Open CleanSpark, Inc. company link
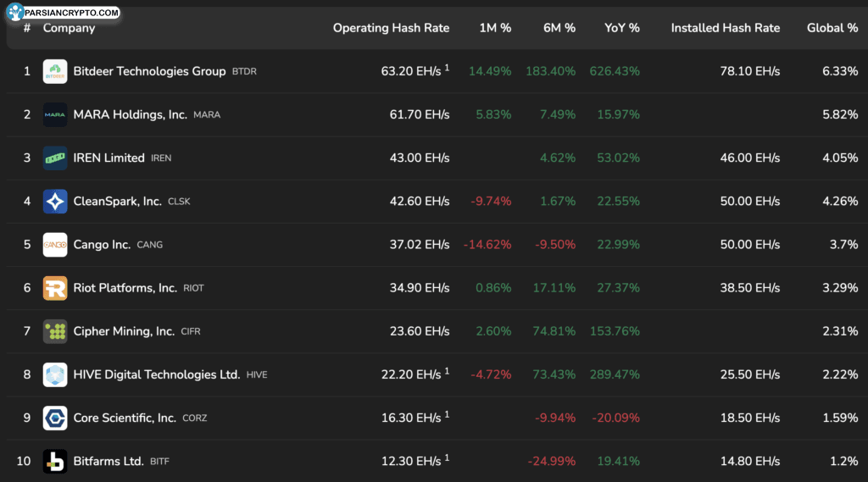This screenshot has height=482, width=868. (117, 202)
